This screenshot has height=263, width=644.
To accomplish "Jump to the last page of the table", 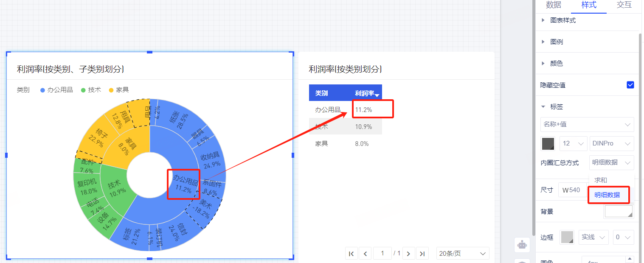I will (x=422, y=253).
